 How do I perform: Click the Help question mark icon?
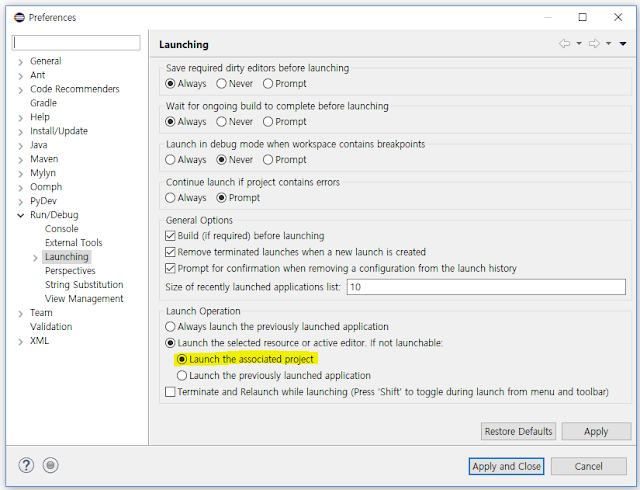coord(26,465)
